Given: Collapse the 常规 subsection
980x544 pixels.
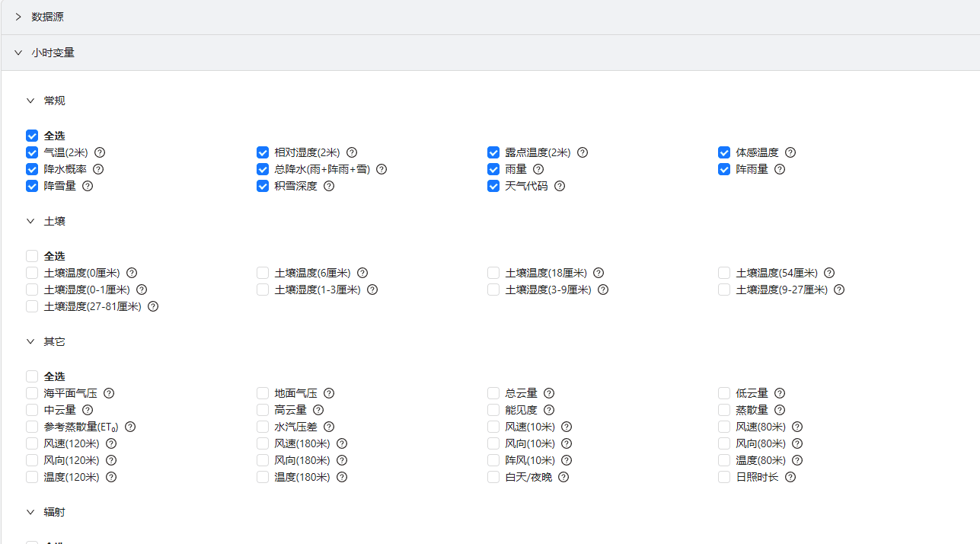Looking at the screenshot, I should click(30, 101).
